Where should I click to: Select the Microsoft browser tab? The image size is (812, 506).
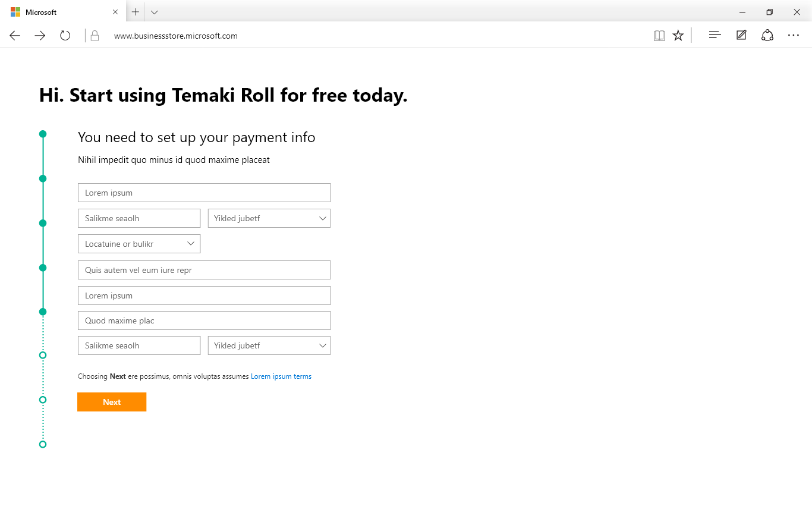(x=63, y=12)
